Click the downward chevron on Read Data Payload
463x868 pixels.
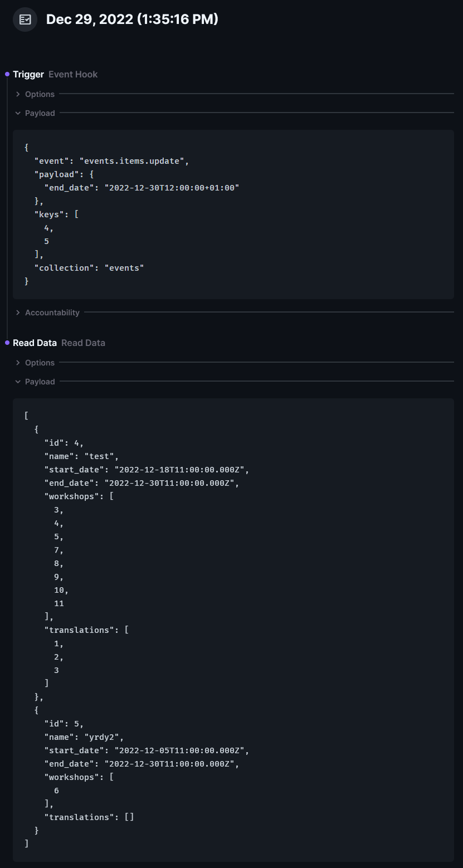tap(17, 381)
